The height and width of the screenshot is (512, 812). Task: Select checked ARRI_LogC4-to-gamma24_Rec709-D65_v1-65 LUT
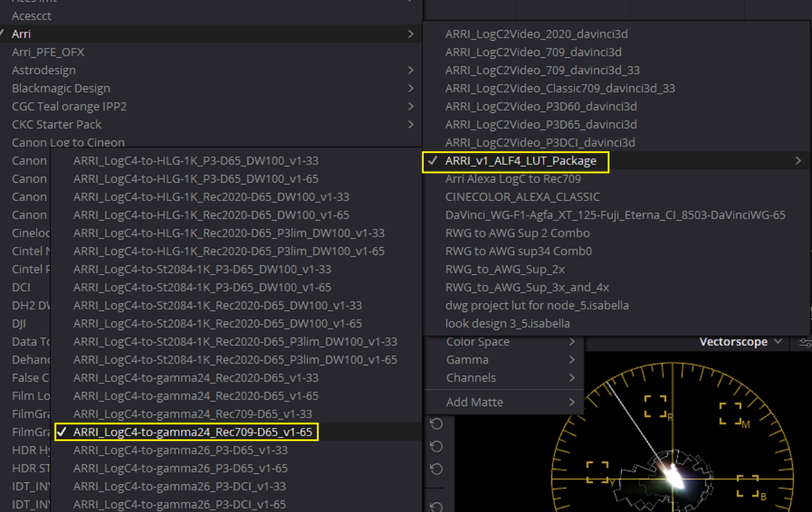click(236, 432)
